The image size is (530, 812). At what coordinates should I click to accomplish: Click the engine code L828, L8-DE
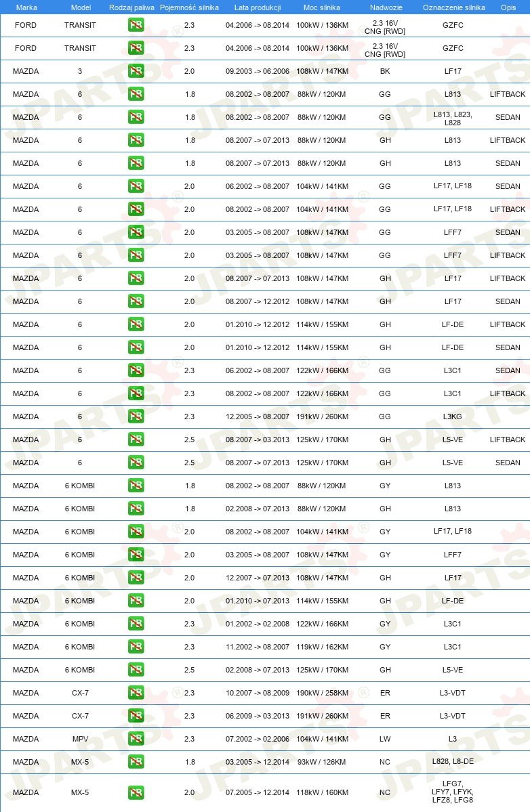coord(453,761)
